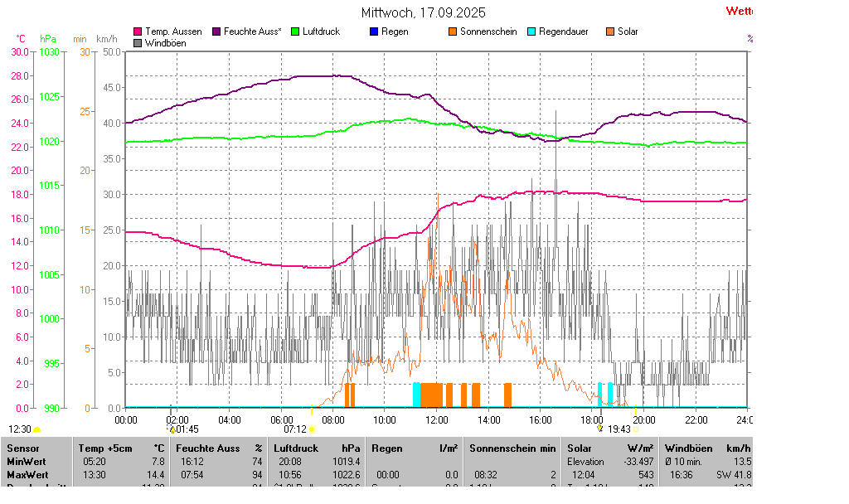849x504 pixels.
Task: Click the Temp. Aussen legend label
Action: [x=174, y=31]
